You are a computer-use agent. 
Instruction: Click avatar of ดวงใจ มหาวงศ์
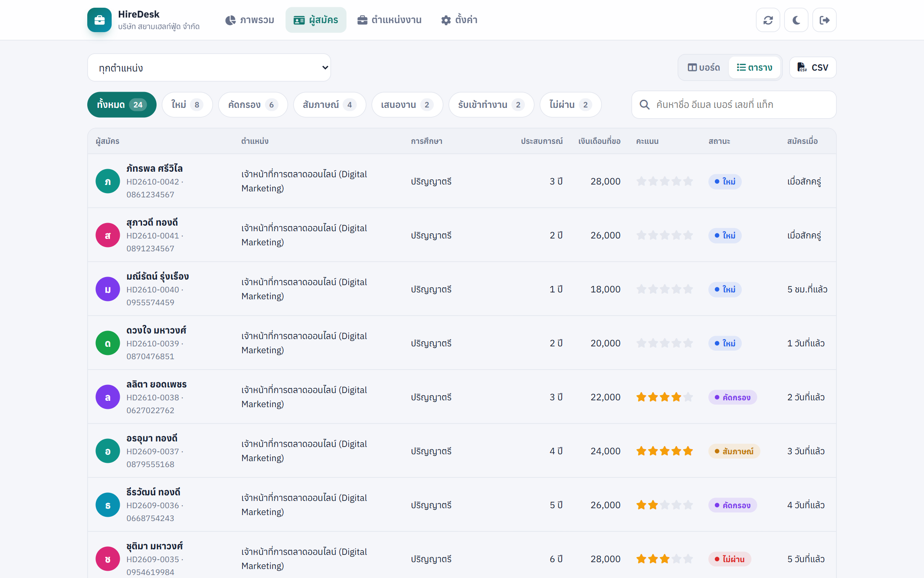tap(107, 343)
